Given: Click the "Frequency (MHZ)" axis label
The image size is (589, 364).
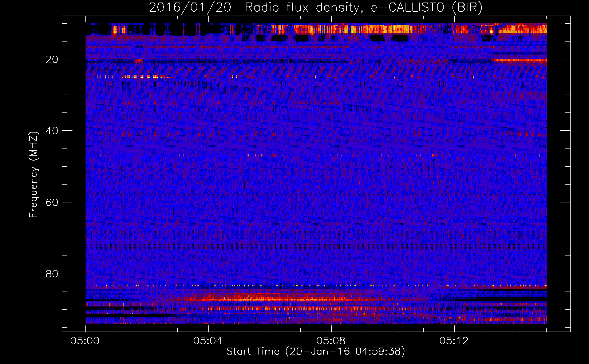Looking at the screenshot, I should pos(33,175).
